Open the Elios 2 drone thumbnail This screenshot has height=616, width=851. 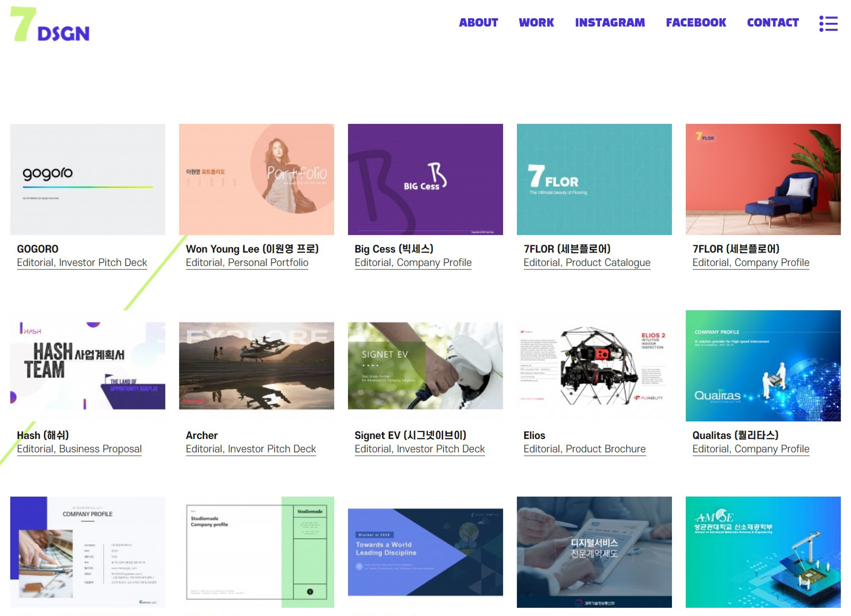coord(594,365)
